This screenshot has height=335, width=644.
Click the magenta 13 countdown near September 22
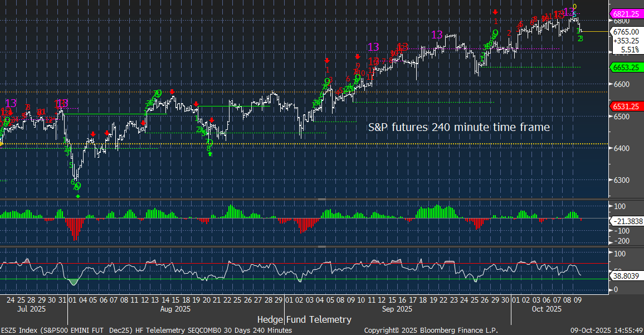click(x=437, y=35)
